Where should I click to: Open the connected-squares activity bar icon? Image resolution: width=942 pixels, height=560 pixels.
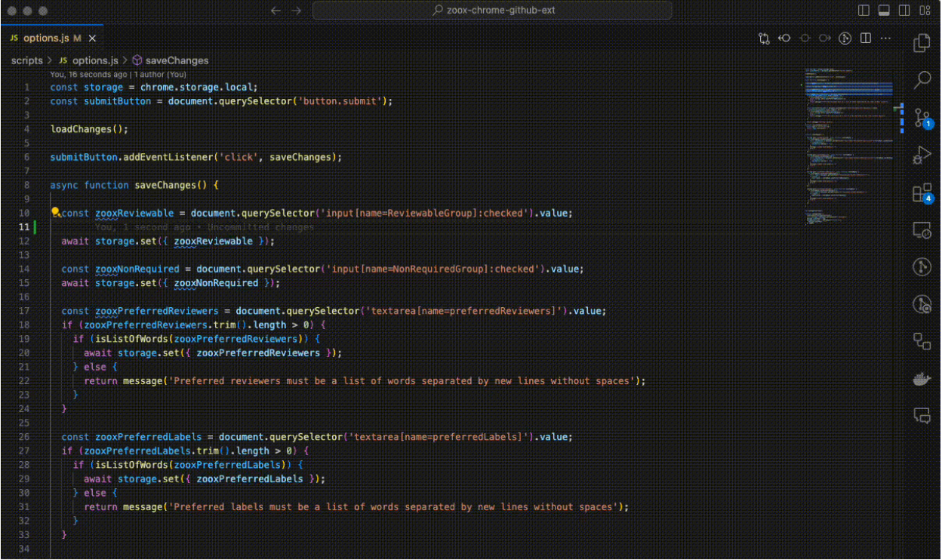tap(922, 341)
